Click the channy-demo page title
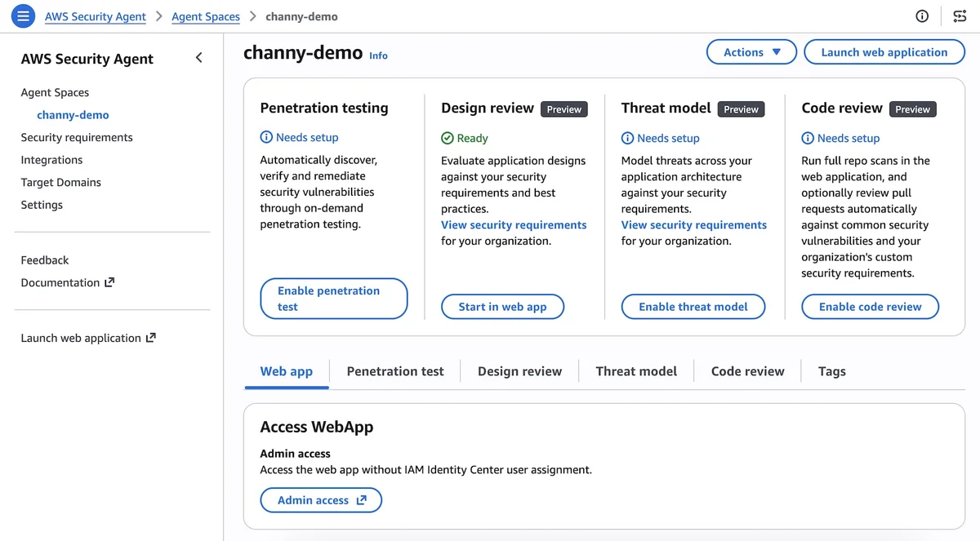980x541 pixels. [303, 53]
